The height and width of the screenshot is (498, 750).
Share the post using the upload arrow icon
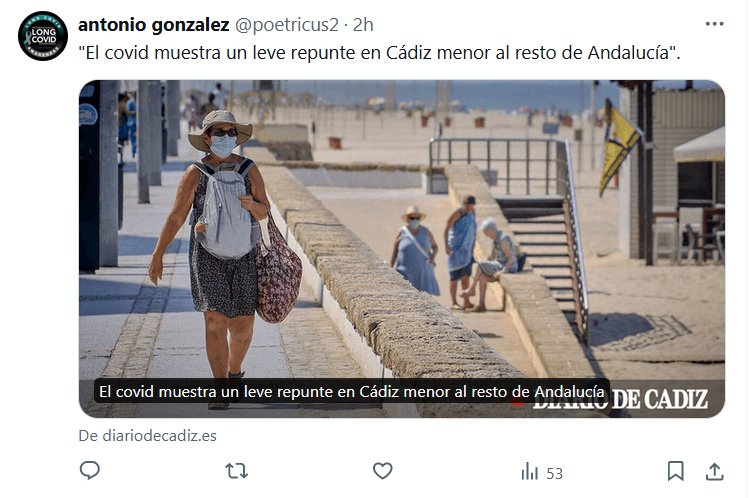(x=715, y=472)
